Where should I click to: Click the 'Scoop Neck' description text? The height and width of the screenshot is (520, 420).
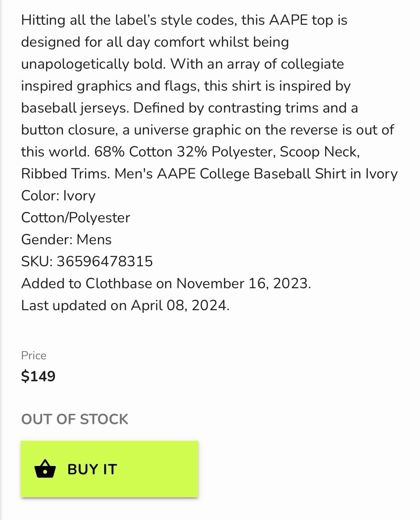319,152
